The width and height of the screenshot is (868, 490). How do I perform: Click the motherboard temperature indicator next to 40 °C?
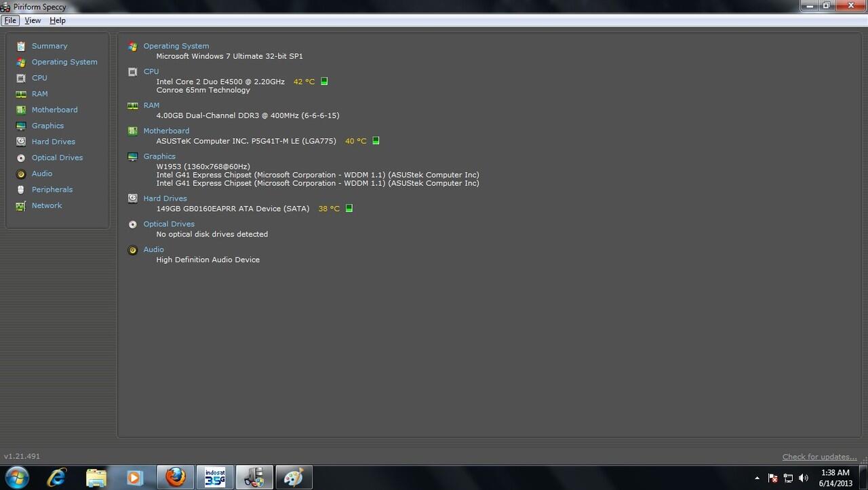coord(376,141)
